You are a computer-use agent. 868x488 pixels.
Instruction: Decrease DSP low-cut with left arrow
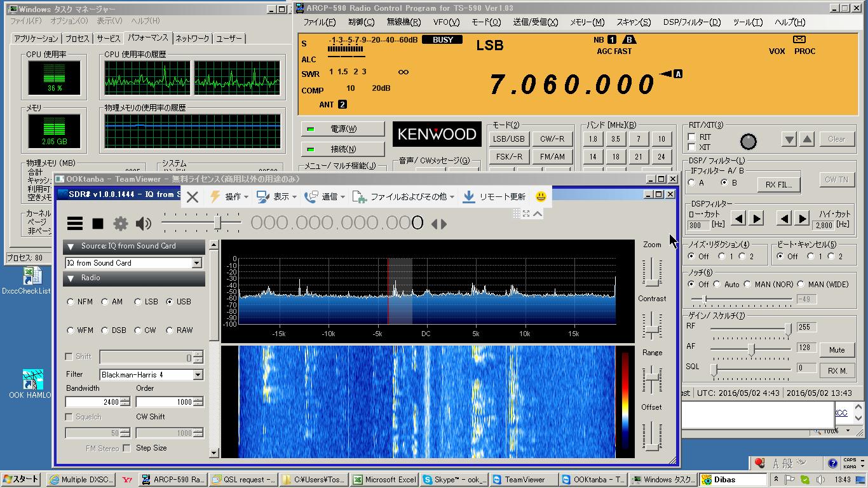738,219
